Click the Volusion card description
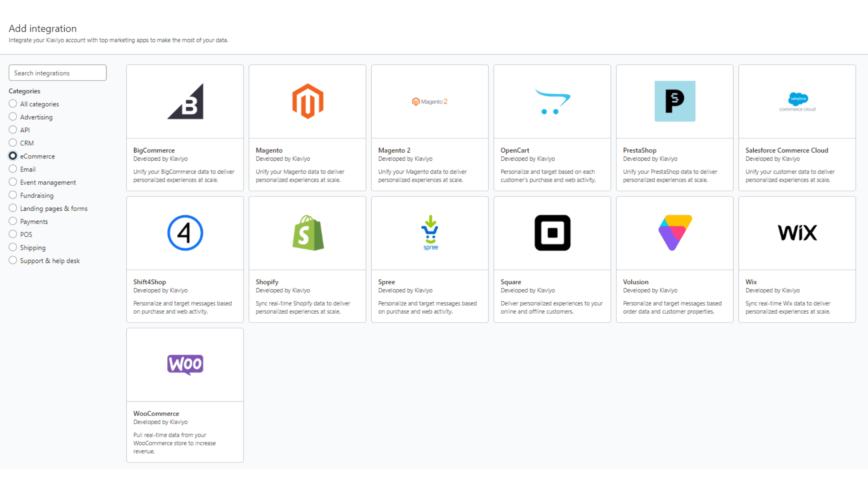The width and height of the screenshot is (868, 488). click(672, 308)
